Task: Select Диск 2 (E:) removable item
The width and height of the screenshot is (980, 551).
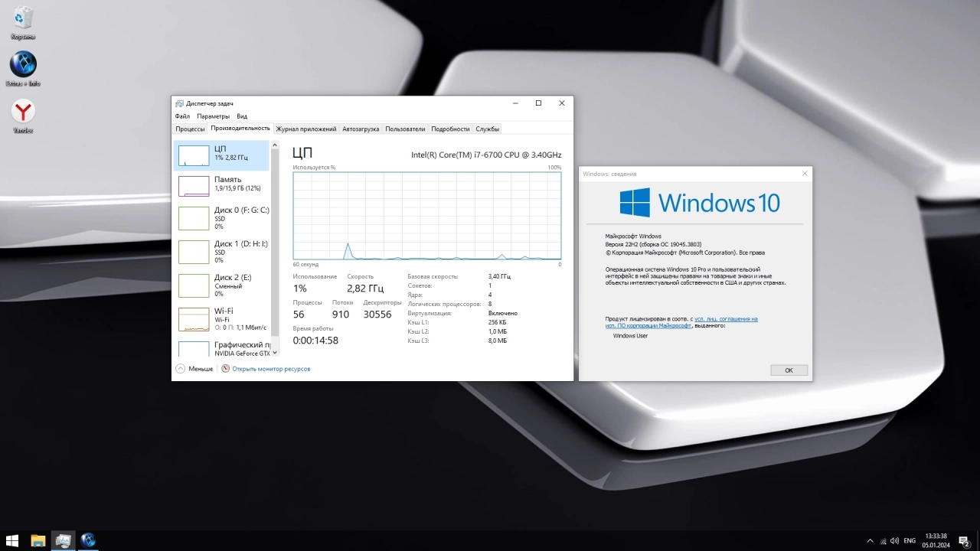Action: pyautogui.click(x=221, y=285)
